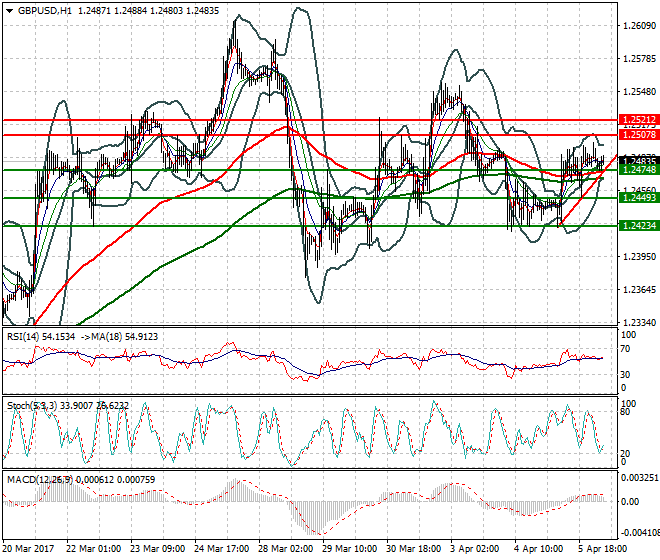Click the 23 Mar 09:00 time label

[157, 549]
